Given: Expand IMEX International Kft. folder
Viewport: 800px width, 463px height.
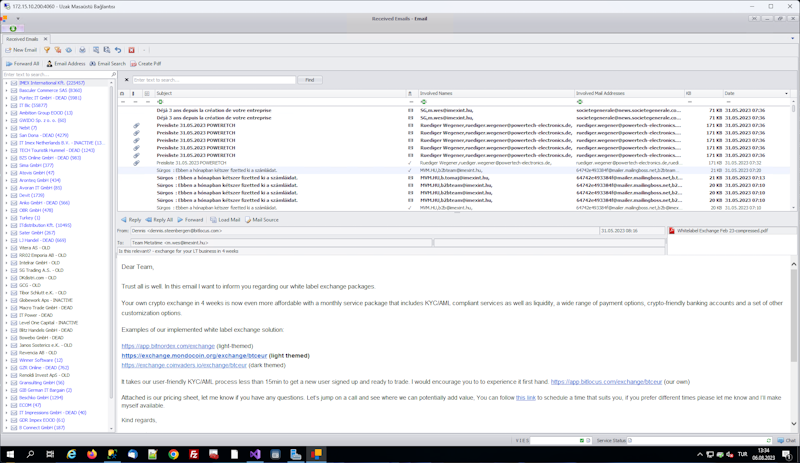Looking at the screenshot, I should coord(7,83).
